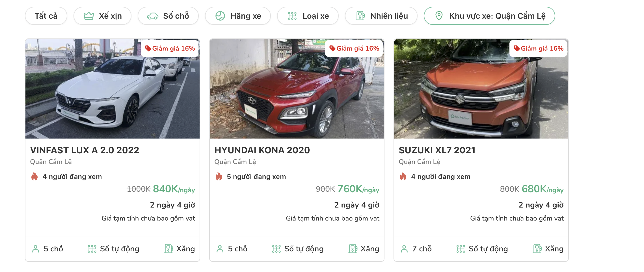Click the flame icon on Hyundai Kona card

coord(219,177)
